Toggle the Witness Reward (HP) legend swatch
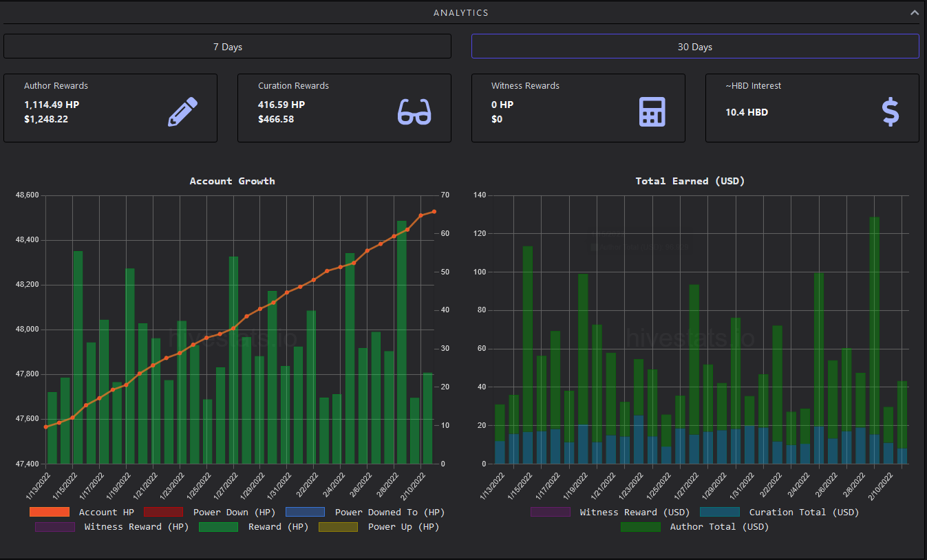This screenshot has height=560, width=927. coord(55,527)
